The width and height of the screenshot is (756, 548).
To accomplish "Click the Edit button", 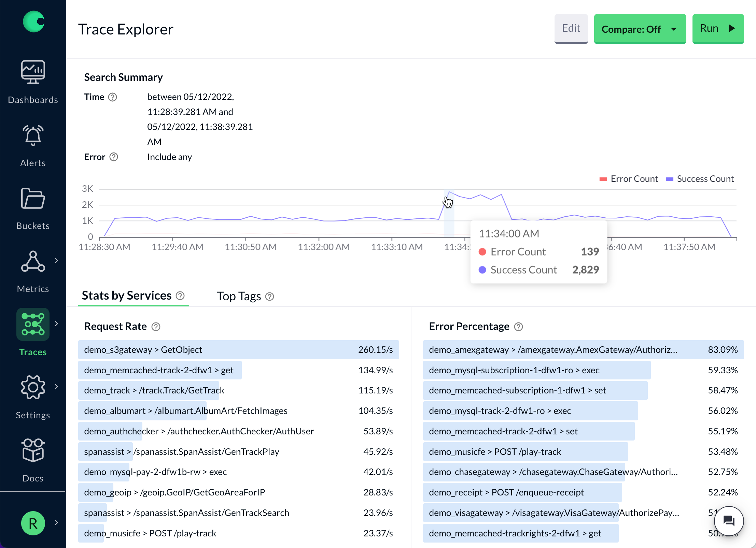I will (571, 28).
